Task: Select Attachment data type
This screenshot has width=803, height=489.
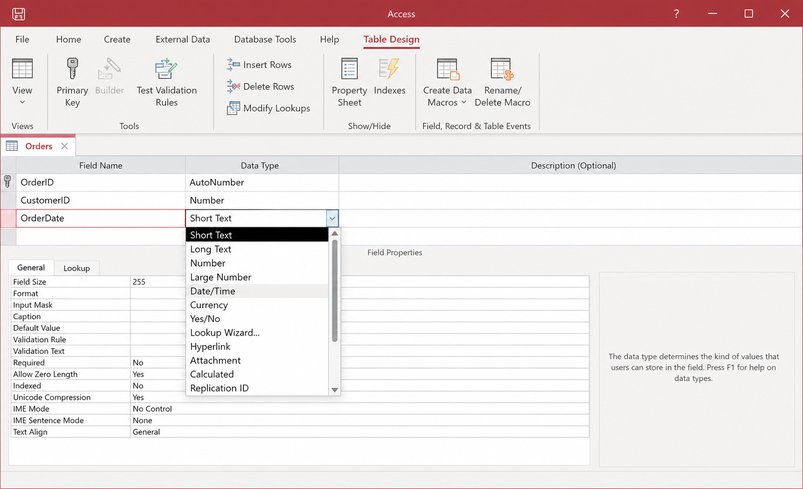Action: [x=257, y=360]
